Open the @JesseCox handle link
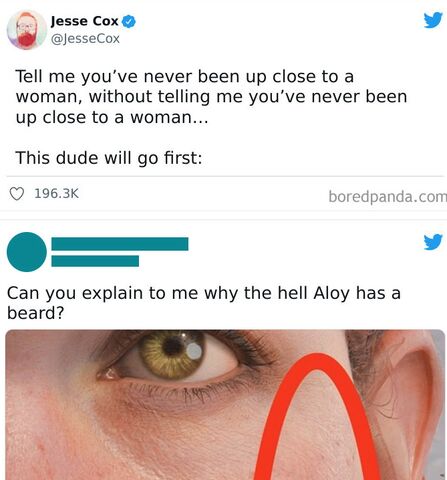The height and width of the screenshot is (480, 447). coord(85,39)
